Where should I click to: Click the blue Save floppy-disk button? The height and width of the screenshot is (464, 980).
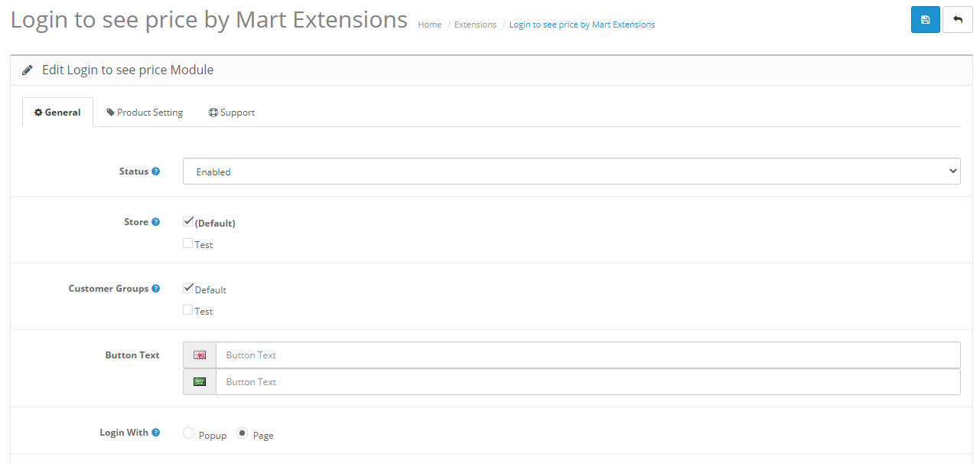point(925,20)
